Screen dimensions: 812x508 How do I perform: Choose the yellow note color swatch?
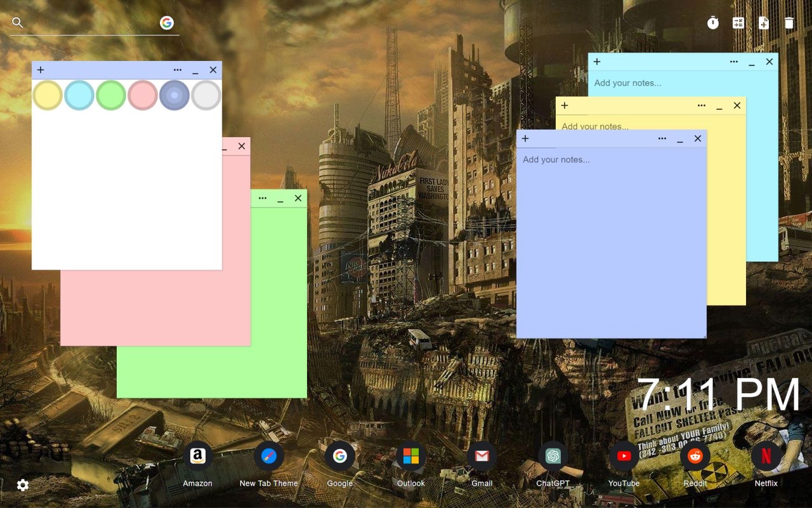(48, 95)
